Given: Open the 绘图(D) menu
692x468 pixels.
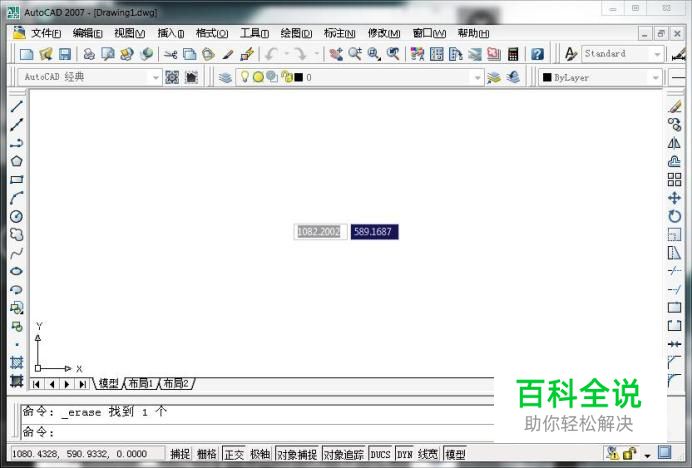Looking at the screenshot, I should [x=296, y=33].
